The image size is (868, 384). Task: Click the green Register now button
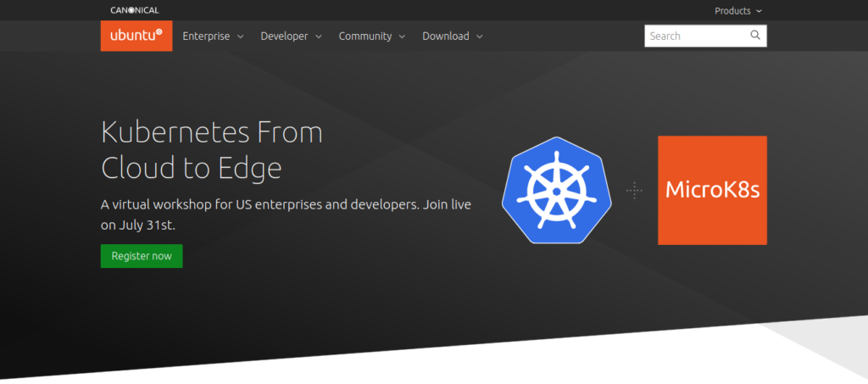[x=142, y=256]
